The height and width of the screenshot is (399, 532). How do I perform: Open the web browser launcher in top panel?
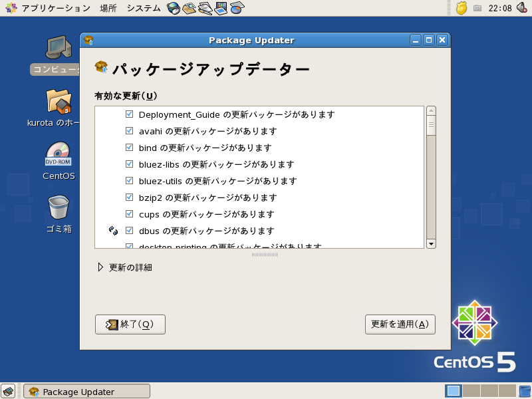174,8
